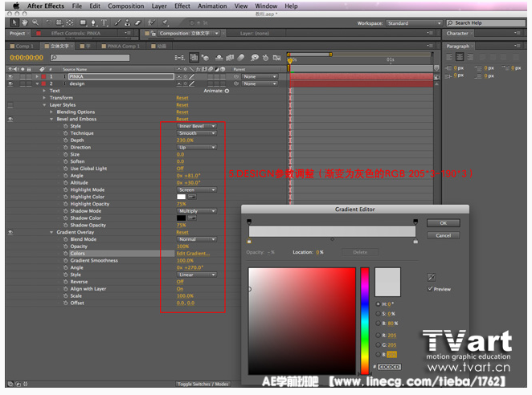Open the Effect menu
Image resolution: width=532 pixels, height=395 pixels.
(x=182, y=6)
